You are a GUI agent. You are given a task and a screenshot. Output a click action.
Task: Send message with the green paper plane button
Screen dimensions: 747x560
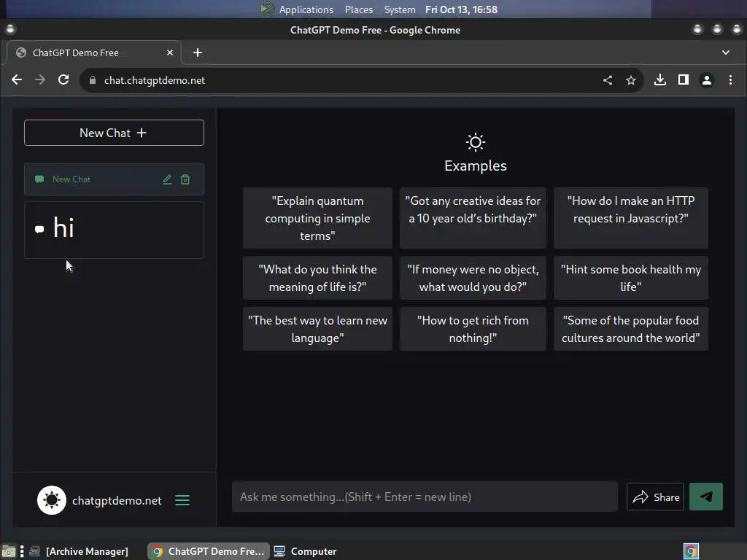[706, 497]
